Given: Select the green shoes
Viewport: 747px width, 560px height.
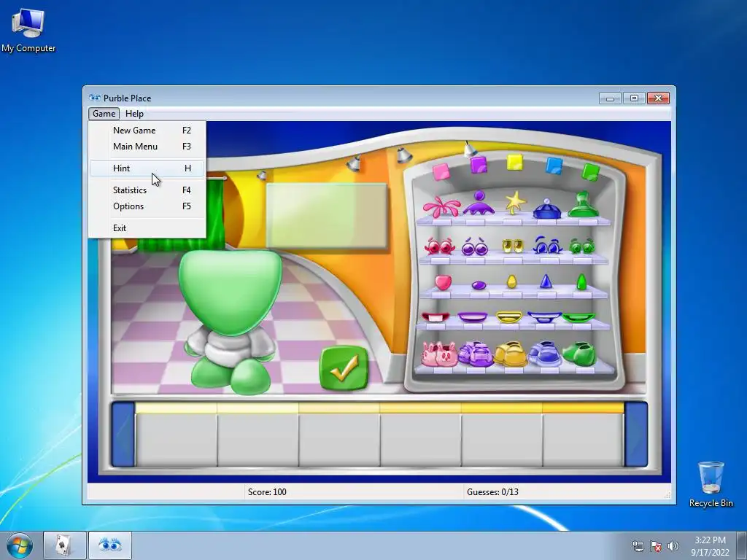Looking at the screenshot, I should [x=578, y=354].
